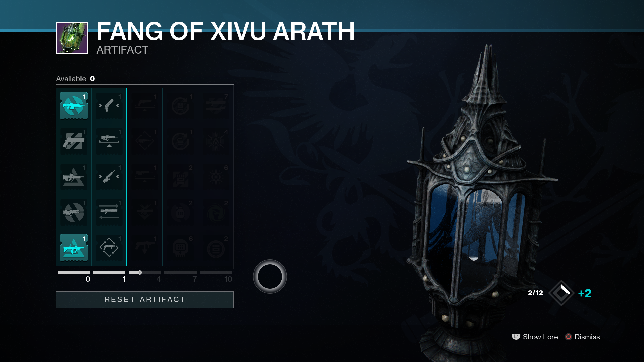
Task: Select the unlocked auto rifle targeting baseline mod
Action: pyautogui.click(x=109, y=141)
